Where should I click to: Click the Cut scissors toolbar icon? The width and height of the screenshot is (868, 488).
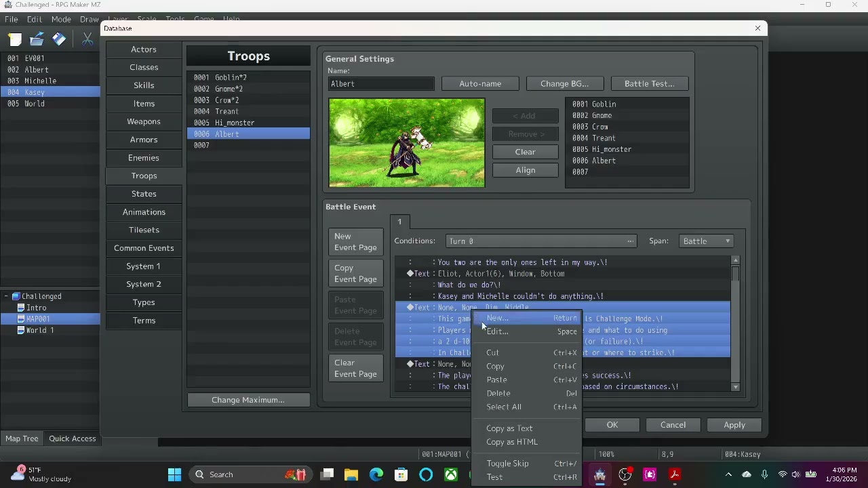coord(87,39)
